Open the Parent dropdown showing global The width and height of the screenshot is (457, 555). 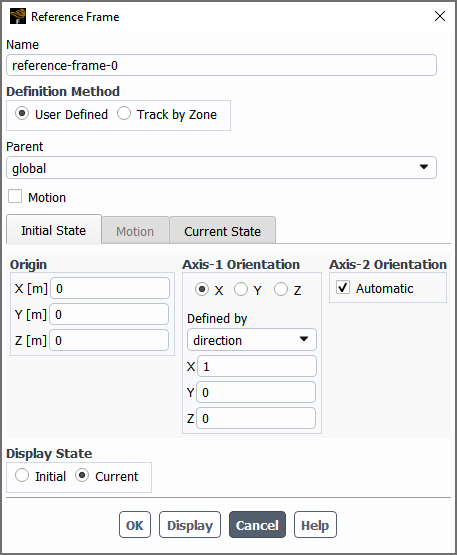click(221, 167)
